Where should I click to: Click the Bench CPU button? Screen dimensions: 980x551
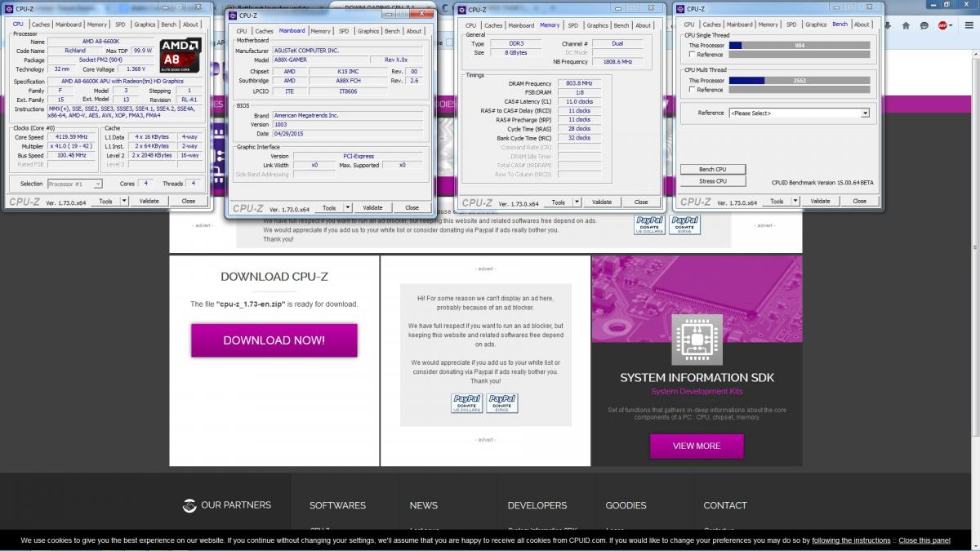pos(712,169)
